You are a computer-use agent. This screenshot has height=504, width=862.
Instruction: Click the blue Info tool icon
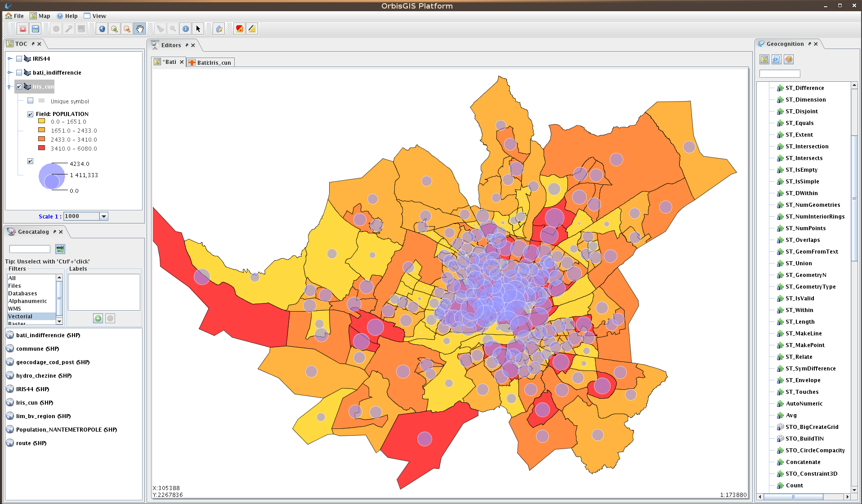(x=186, y=29)
